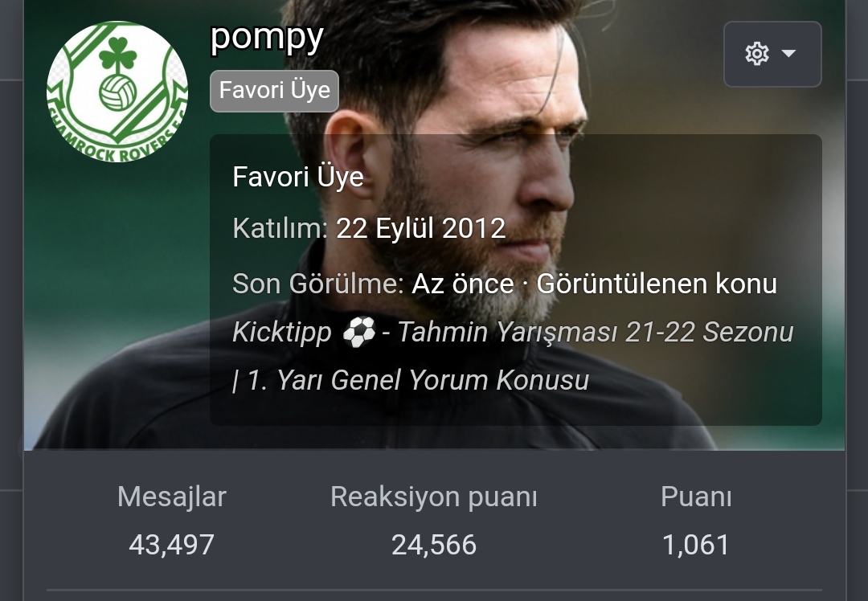
Task: Click the gray Favori Üye badge
Action: click(274, 91)
